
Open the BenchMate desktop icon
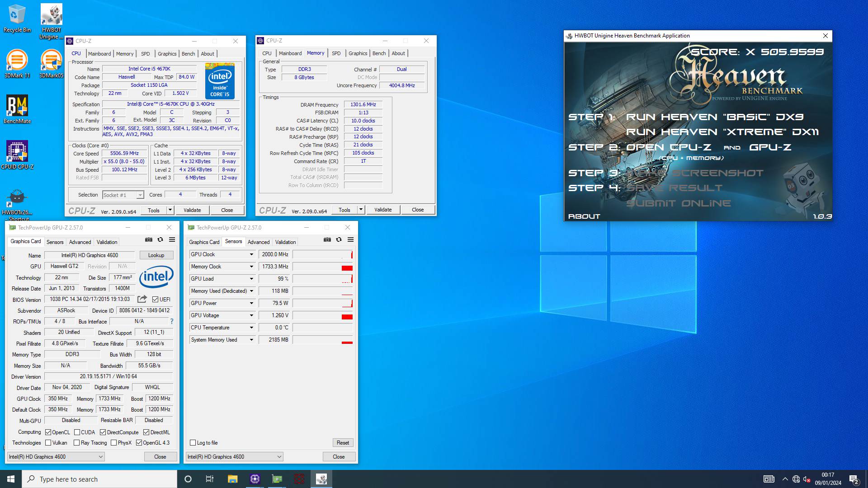tap(17, 109)
